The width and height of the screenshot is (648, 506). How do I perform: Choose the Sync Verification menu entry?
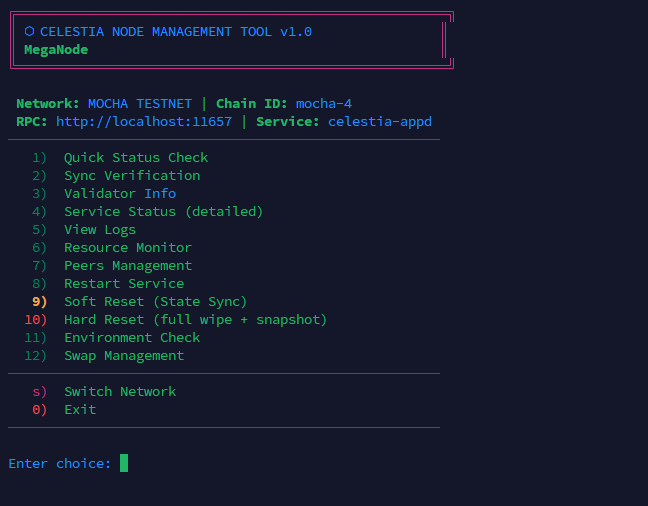click(116, 176)
